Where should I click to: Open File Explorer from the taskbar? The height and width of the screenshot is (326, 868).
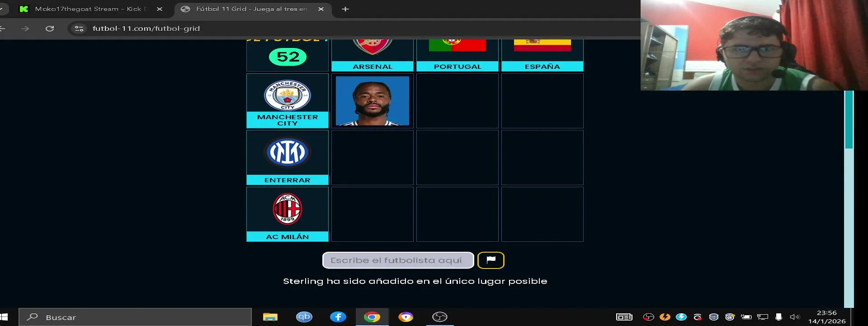(270, 317)
